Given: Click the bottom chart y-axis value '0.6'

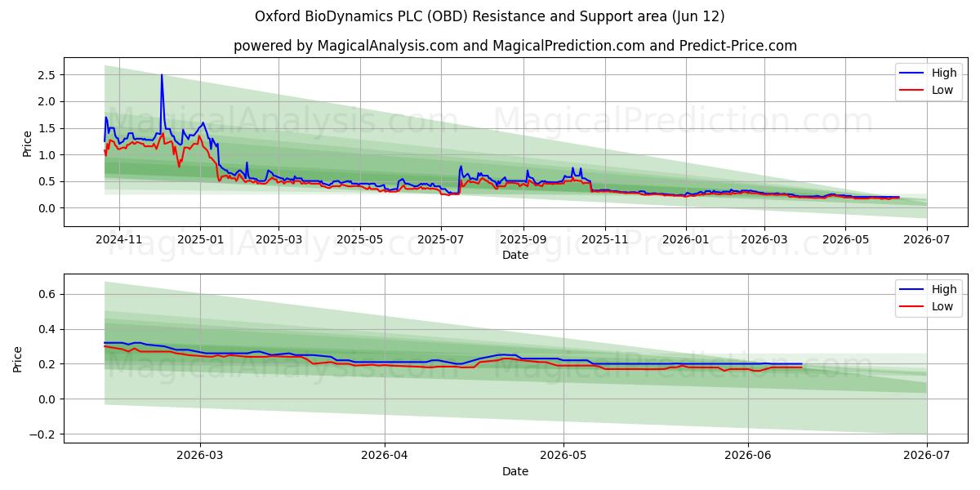Looking at the screenshot, I should [x=47, y=294].
